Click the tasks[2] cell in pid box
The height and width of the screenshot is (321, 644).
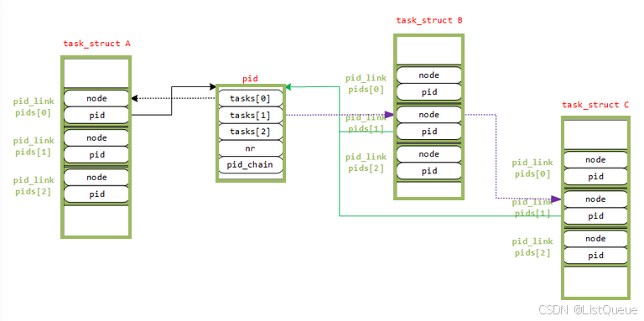coord(251,132)
